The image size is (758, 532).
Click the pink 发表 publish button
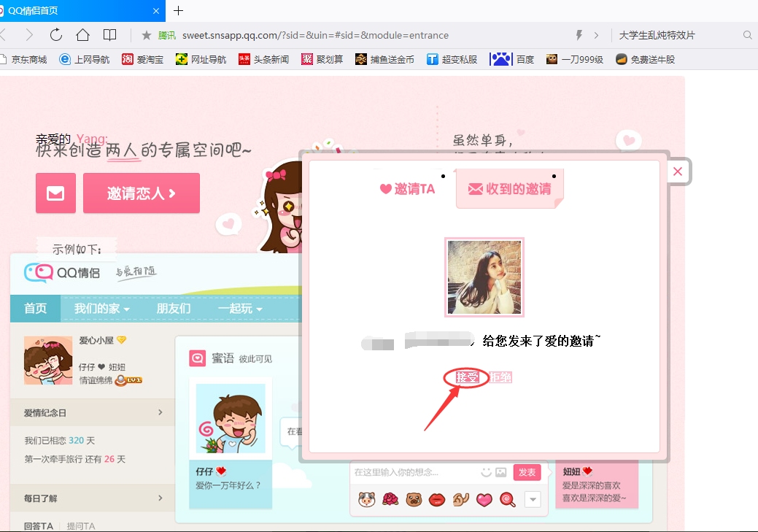tap(527, 472)
